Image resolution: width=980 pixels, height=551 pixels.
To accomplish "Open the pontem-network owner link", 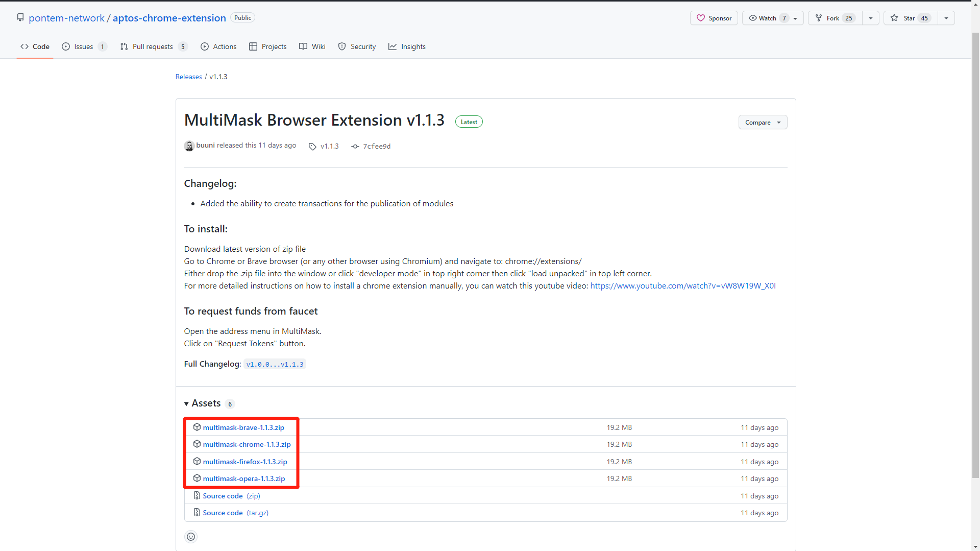I will coord(66,18).
